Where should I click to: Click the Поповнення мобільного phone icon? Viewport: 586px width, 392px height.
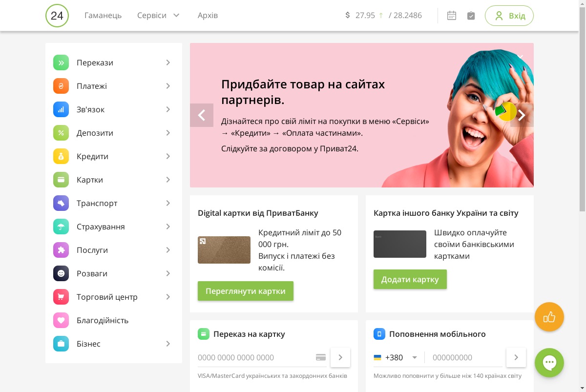(x=379, y=334)
